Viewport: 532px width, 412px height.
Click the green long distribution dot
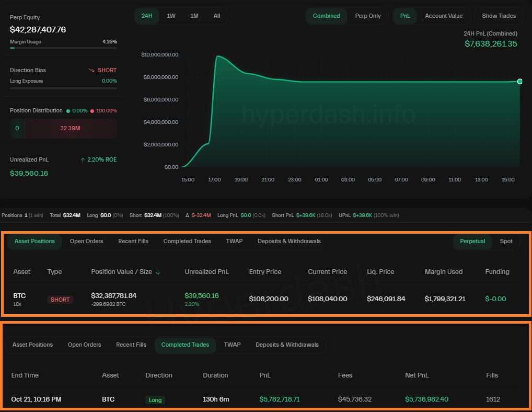(68, 111)
